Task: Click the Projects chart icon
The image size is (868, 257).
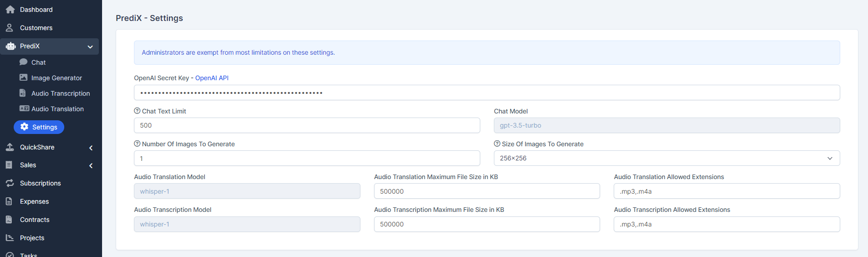Action: 10,238
